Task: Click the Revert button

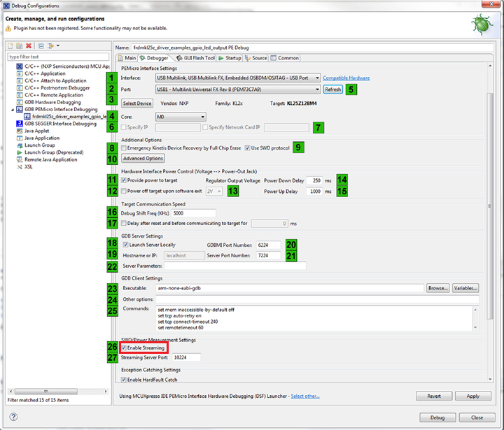Action: tap(434, 396)
